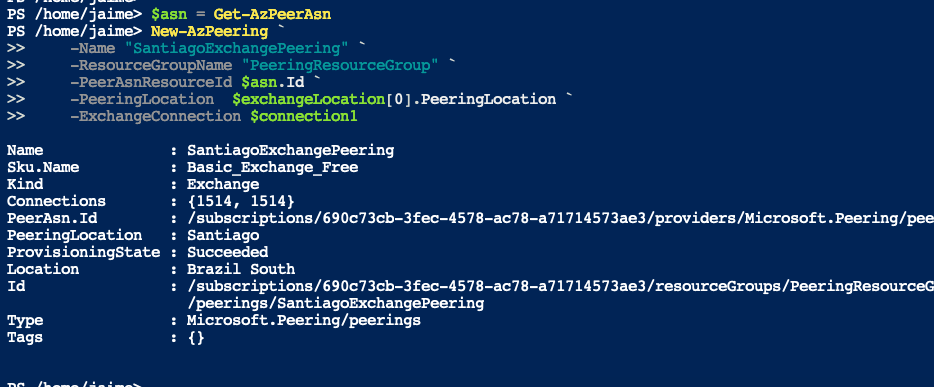Click the Kind value Exchange
Screen dimensions: 934x387
pyautogui.click(x=223, y=184)
